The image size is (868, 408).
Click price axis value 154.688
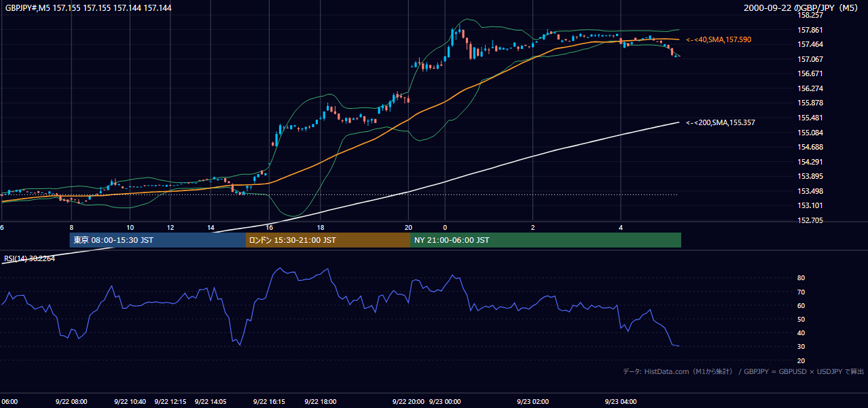[x=810, y=147]
